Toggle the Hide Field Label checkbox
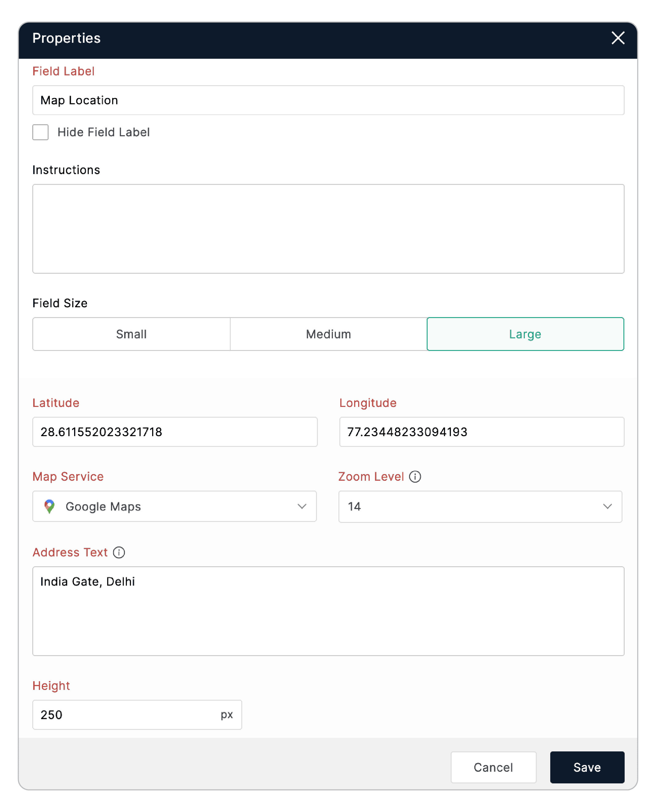The image size is (656, 812). [x=41, y=132]
